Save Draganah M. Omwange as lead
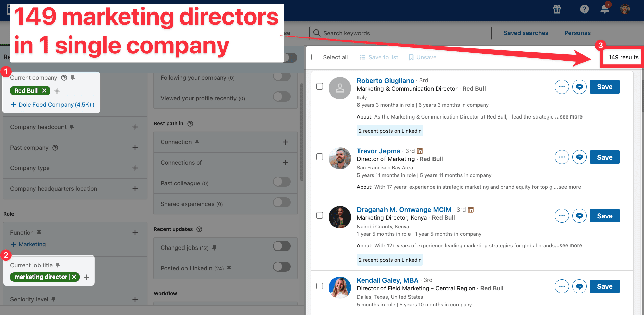Image resolution: width=644 pixels, height=315 pixels. 605,216
